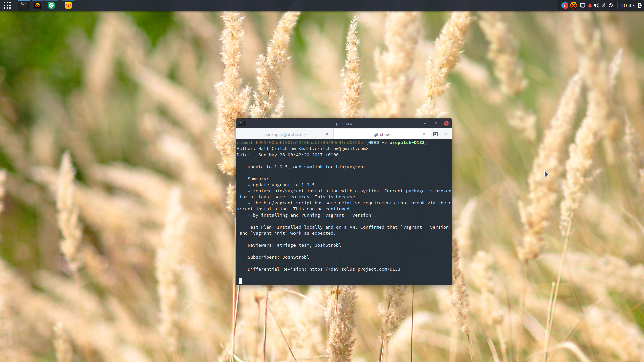644x362 pixels.
Task: Click the Differential Revision URL dev.solus-project.com/D133
Action: pyautogui.click(x=355, y=269)
